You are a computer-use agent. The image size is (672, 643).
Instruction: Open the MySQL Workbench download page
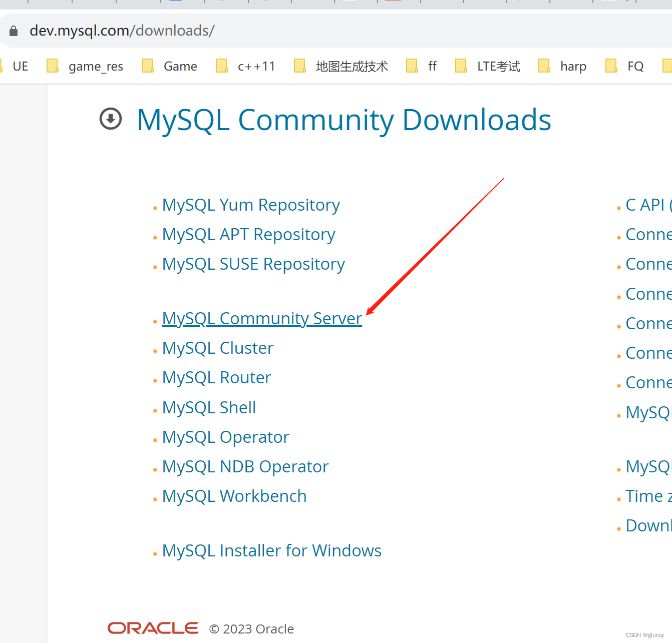234,496
